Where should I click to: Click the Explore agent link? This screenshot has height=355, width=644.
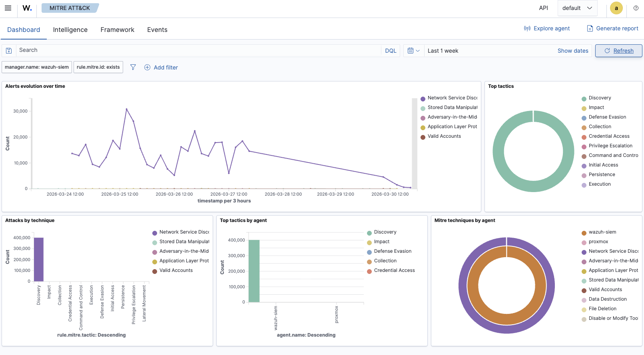click(x=552, y=28)
